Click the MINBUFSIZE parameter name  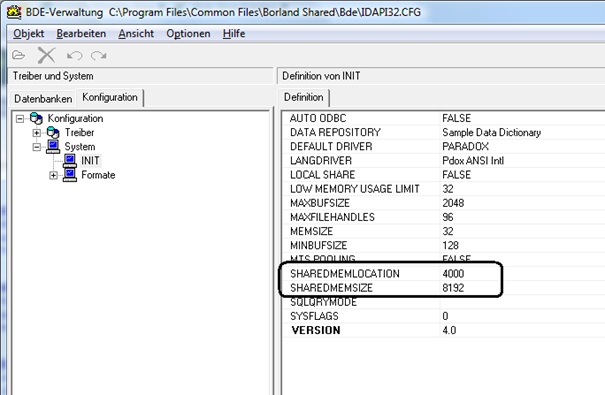tap(318, 246)
